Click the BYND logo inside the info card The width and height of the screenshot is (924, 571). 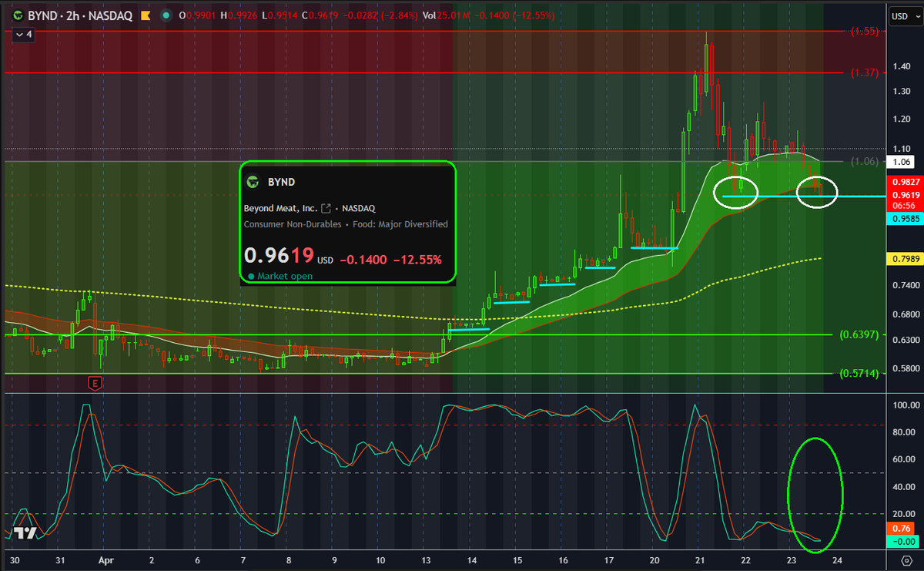click(x=251, y=183)
